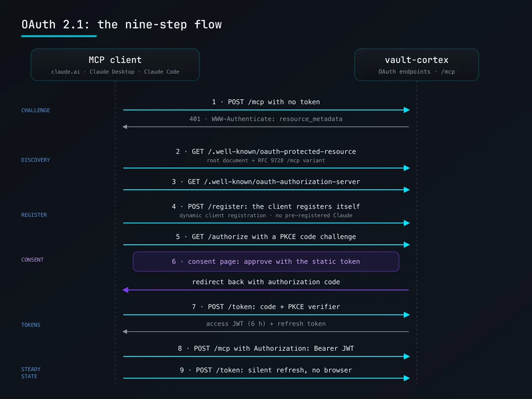Viewport: 532px width, 399px height.
Task: Click the purple redirect arrow head
Action: click(125, 290)
